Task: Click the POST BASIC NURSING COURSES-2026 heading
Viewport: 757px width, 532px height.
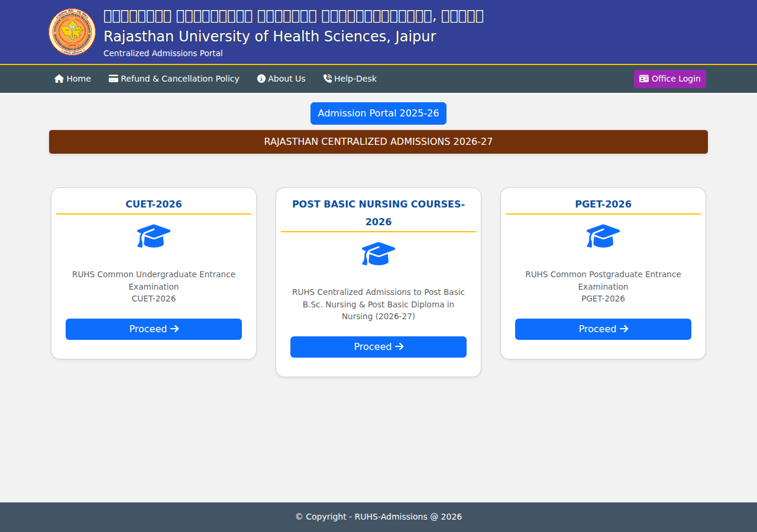Action: pyautogui.click(x=378, y=213)
